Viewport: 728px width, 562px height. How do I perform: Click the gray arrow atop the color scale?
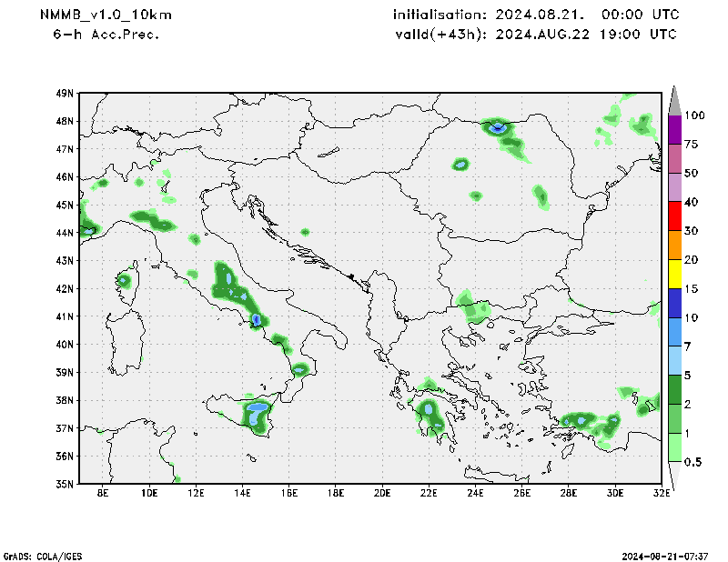click(675, 100)
